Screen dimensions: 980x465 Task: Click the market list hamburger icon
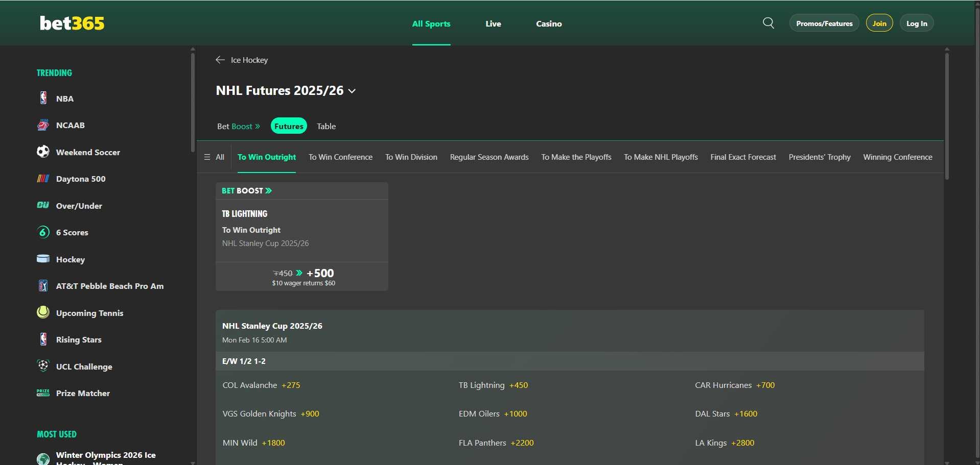(x=206, y=157)
